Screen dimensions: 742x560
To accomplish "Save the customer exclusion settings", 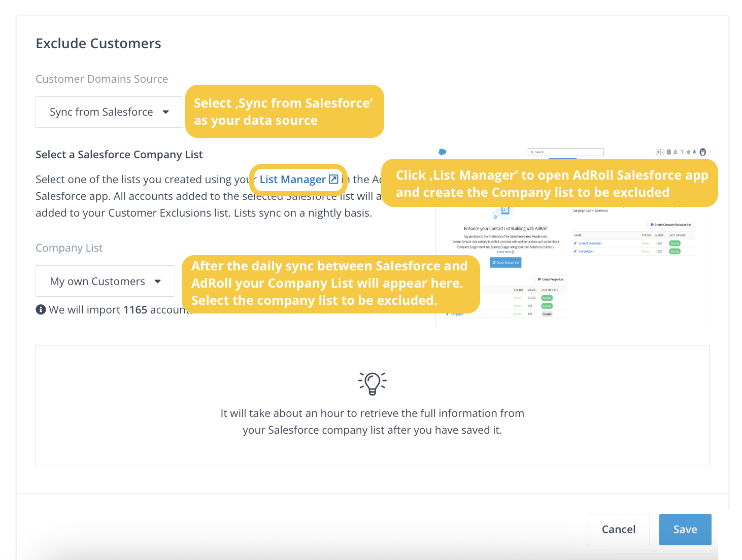I will (685, 530).
